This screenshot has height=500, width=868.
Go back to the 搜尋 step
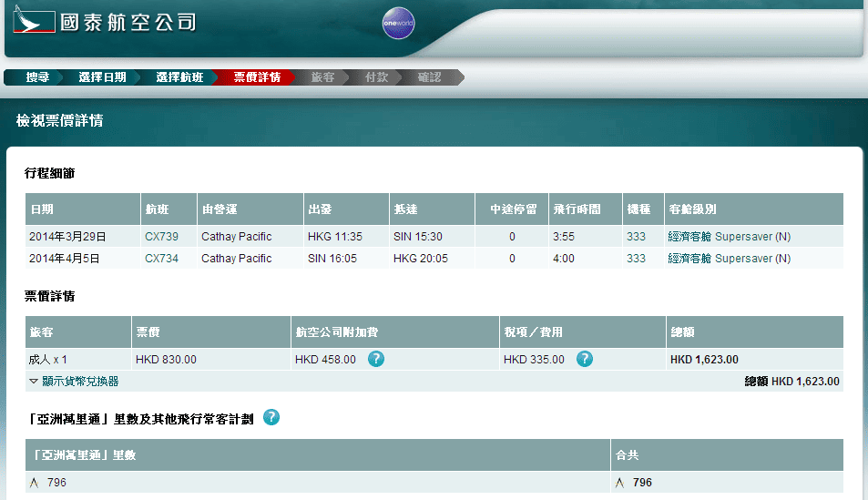click(x=37, y=77)
